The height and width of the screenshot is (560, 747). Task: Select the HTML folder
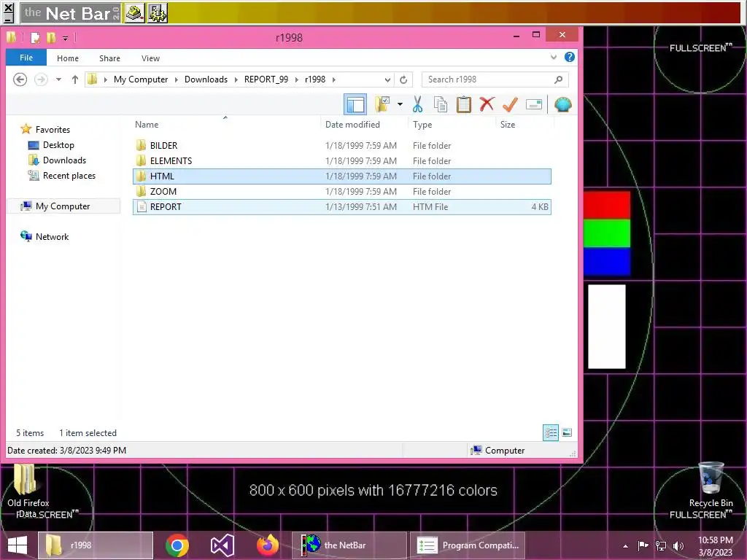pos(342,176)
